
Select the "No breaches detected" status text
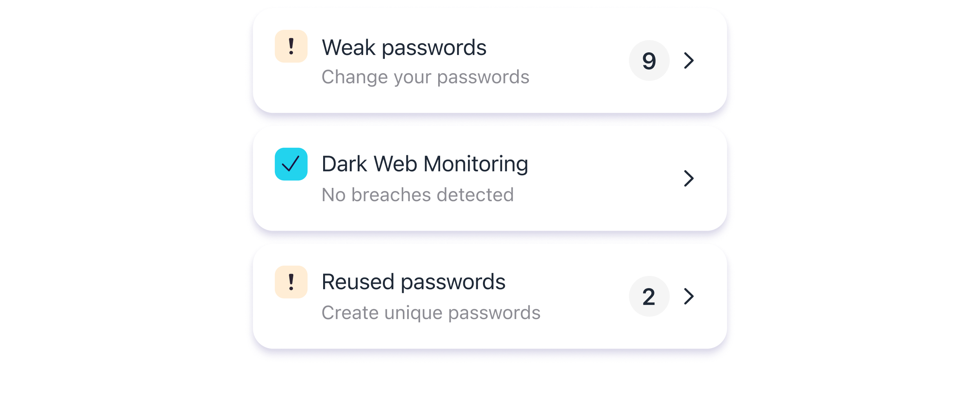pyautogui.click(x=417, y=195)
